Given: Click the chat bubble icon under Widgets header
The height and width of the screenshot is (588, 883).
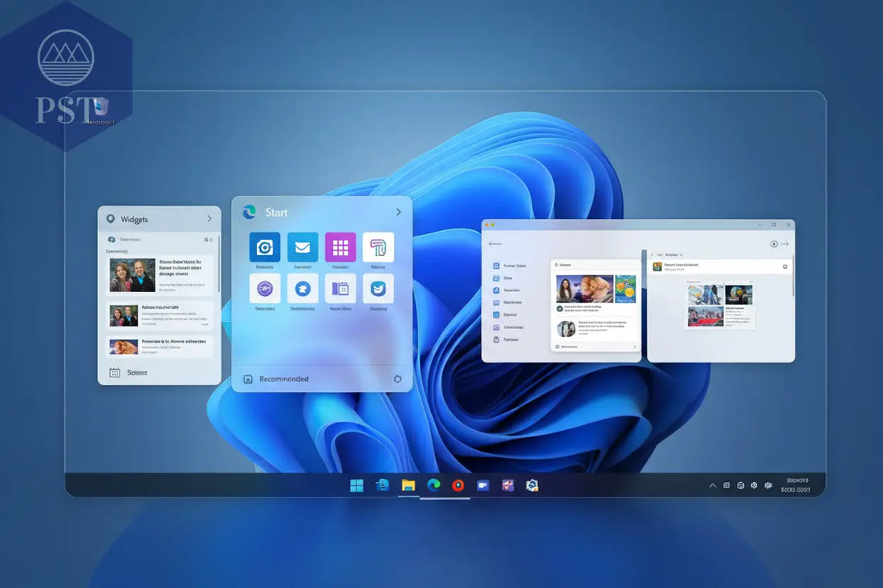Looking at the screenshot, I should tap(112, 240).
